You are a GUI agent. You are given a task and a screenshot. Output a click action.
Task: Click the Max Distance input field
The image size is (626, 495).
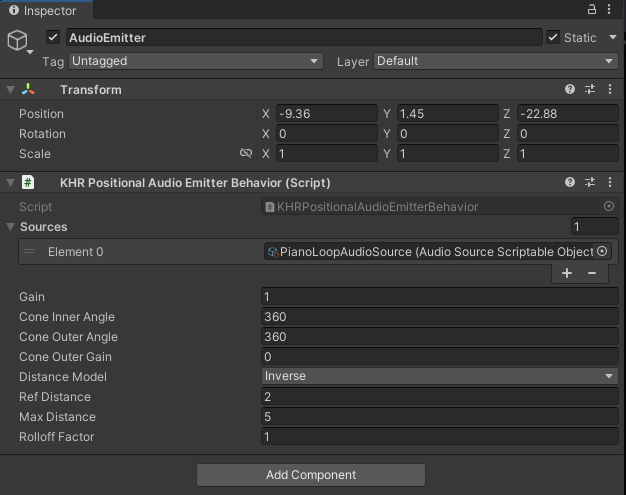pyautogui.click(x=439, y=417)
